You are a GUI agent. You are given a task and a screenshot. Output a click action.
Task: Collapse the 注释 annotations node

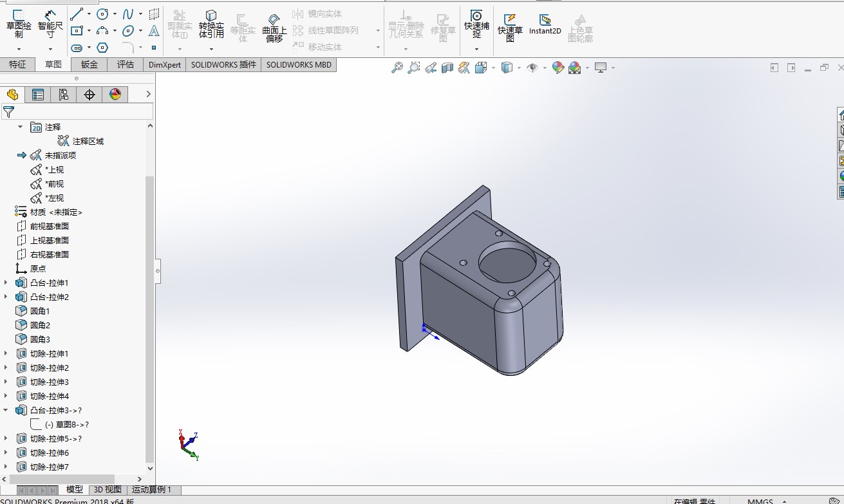pyautogui.click(x=20, y=127)
